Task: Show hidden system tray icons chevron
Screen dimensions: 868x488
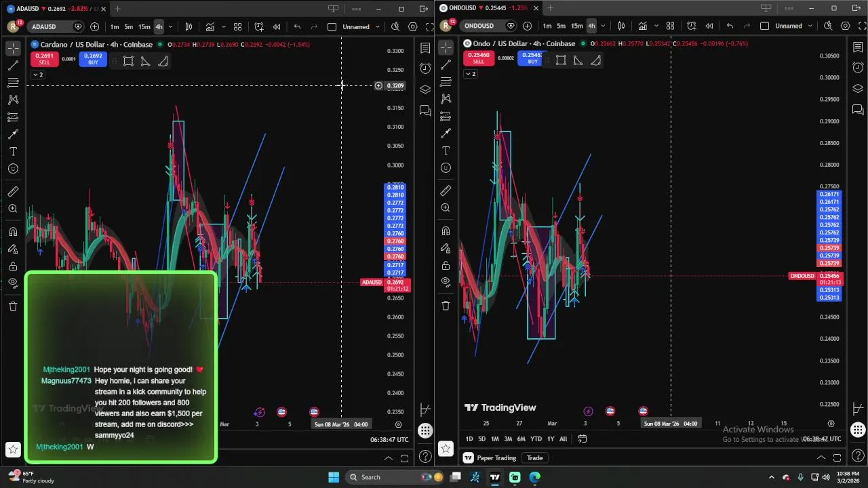Action: pyautogui.click(x=771, y=477)
